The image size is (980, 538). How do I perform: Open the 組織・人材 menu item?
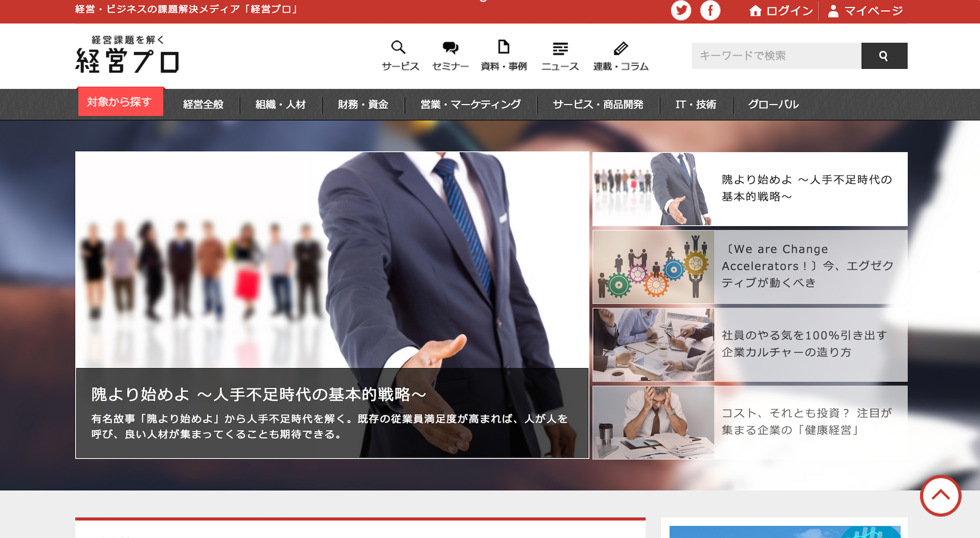click(281, 105)
